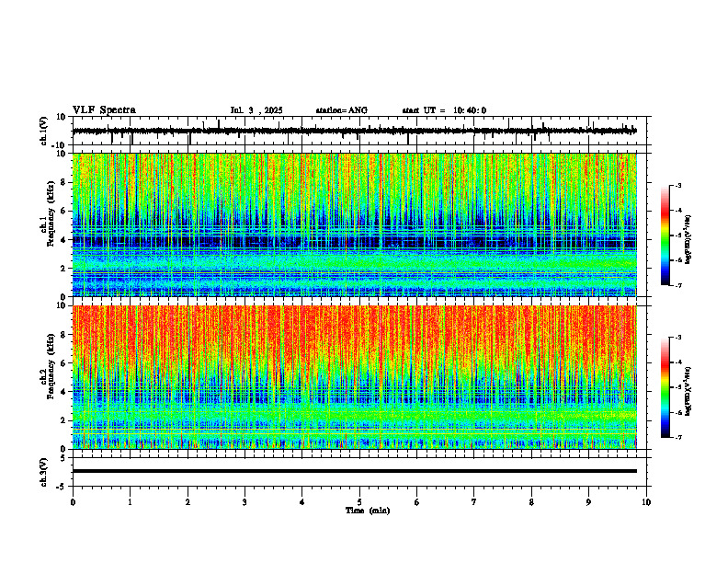Click inside the ch.2 spectrogram panel
Image resolution: width=728 pixels, height=563 pixels.
click(x=354, y=377)
